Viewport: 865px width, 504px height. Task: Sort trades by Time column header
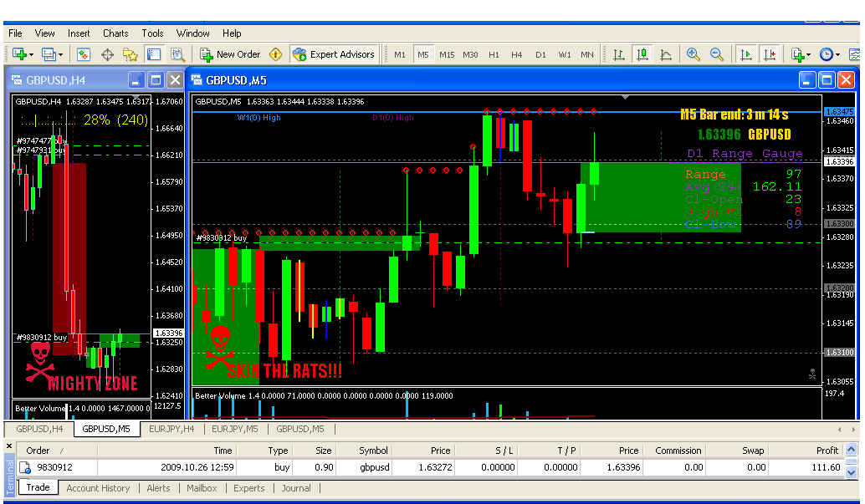click(167, 451)
